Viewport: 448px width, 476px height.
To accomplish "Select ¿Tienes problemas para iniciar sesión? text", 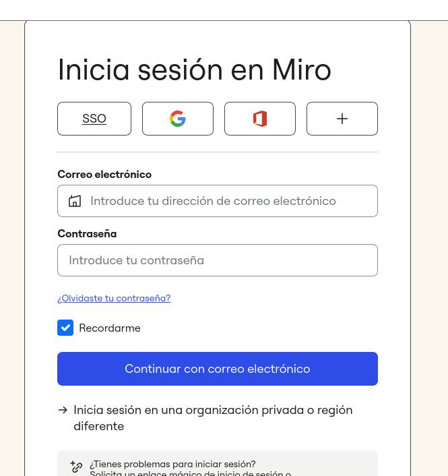I will pos(172,464).
